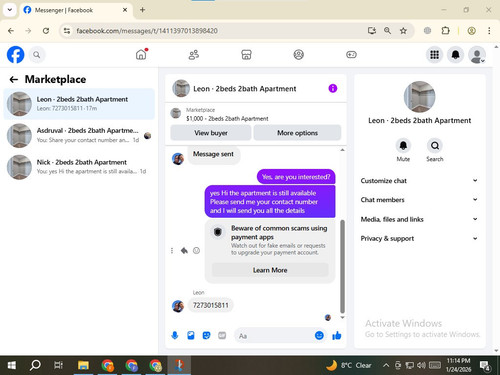Show hidden system tray icons chevron

(x=386, y=365)
